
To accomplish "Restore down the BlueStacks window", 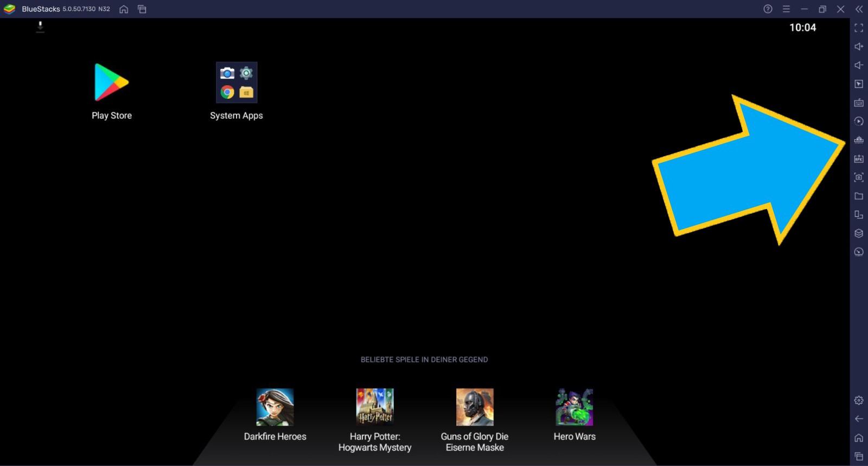I will point(822,9).
